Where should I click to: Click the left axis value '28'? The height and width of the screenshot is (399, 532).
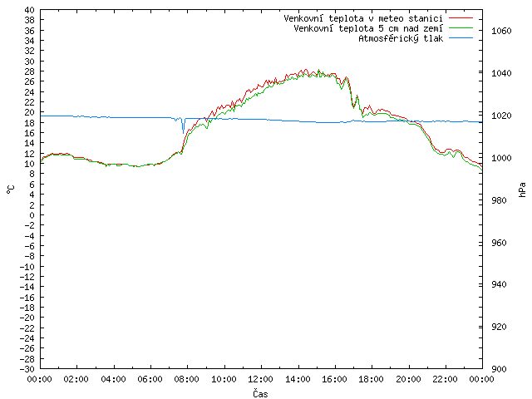pyautogui.click(x=30, y=71)
